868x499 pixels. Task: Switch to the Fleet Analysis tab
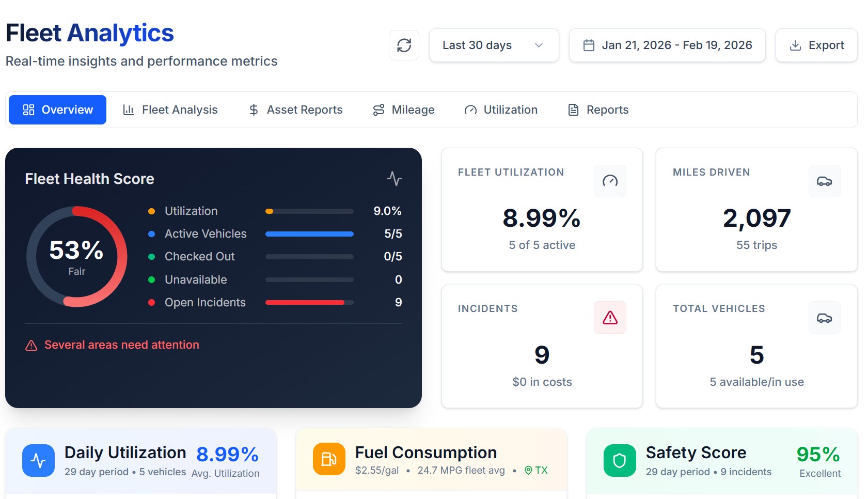170,110
